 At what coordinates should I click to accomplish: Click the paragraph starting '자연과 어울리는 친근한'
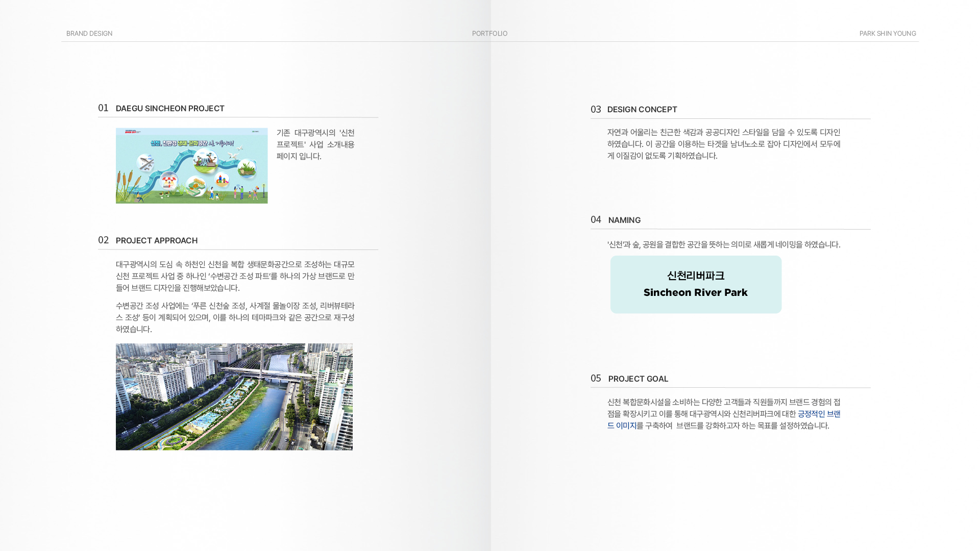click(x=724, y=144)
